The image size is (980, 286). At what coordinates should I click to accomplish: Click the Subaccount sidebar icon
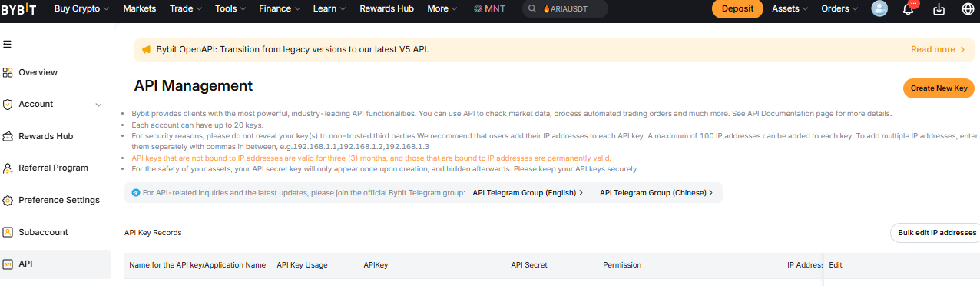8,232
